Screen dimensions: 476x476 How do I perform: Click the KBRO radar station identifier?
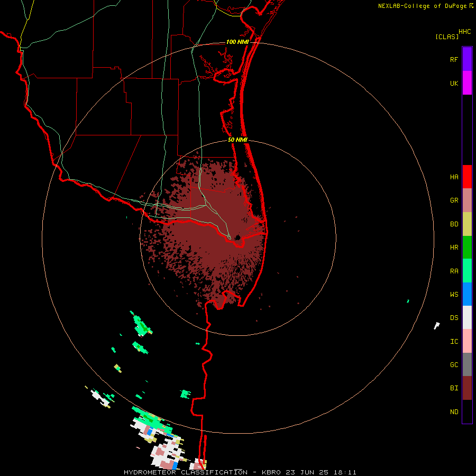pos(271,472)
